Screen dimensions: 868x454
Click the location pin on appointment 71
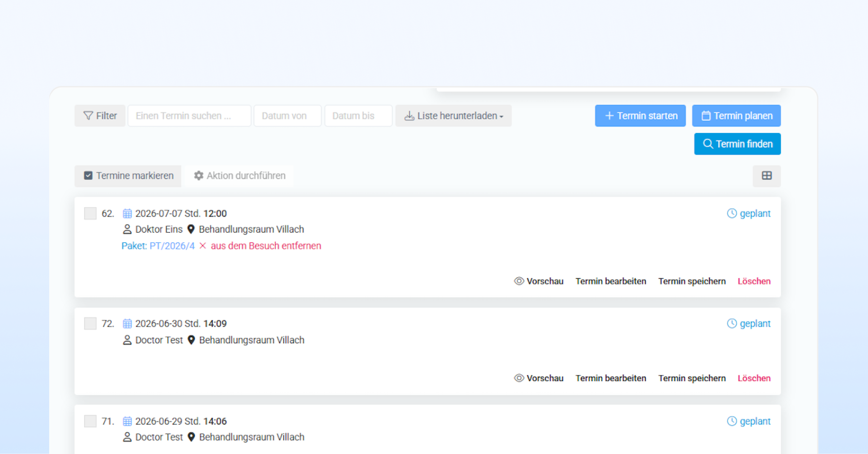[x=191, y=437]
